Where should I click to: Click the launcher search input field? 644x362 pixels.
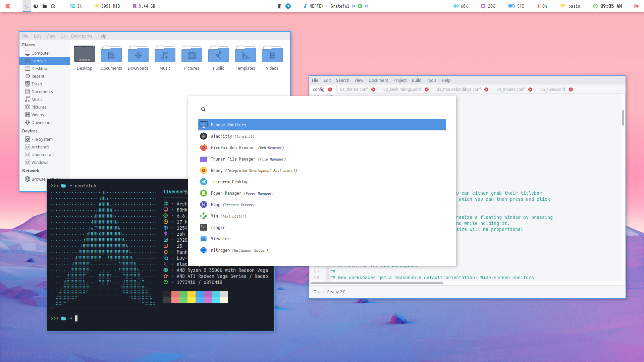[322, 109]
